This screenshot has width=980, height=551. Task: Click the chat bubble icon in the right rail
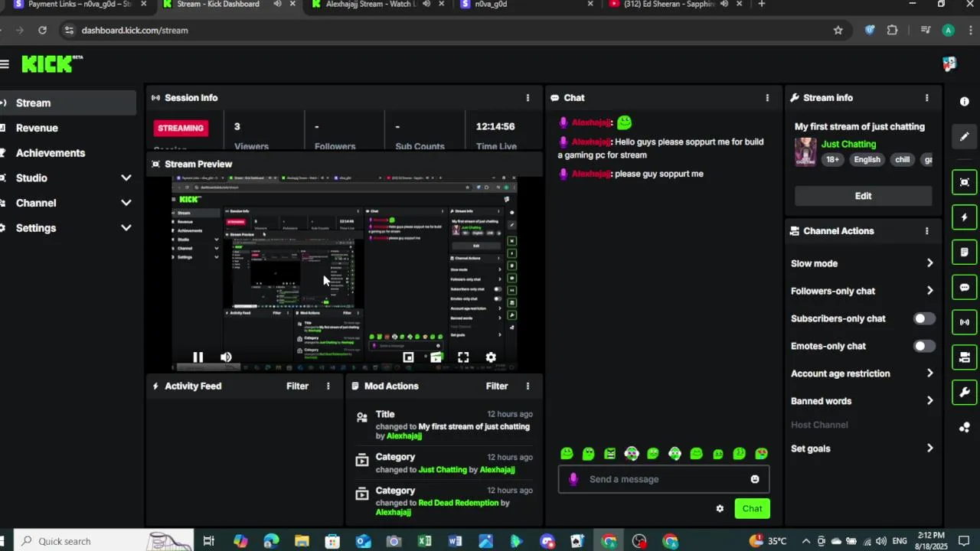coord(964,288)
